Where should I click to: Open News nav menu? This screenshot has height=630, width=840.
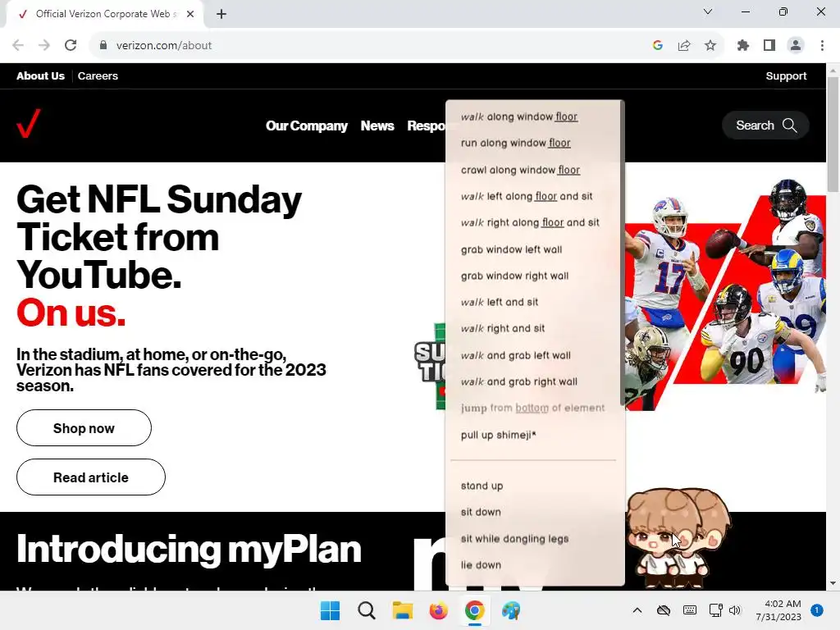(x=377, y=126)
